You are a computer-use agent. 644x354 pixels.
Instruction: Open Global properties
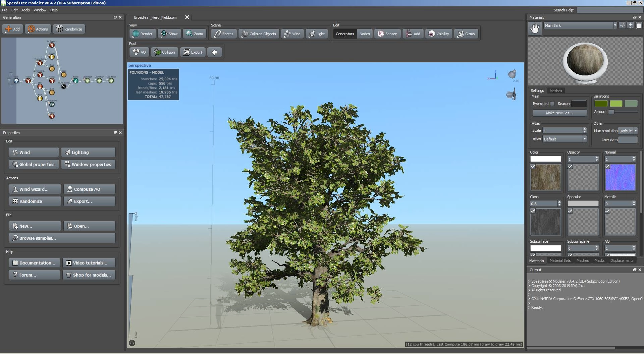pos(34,164)
